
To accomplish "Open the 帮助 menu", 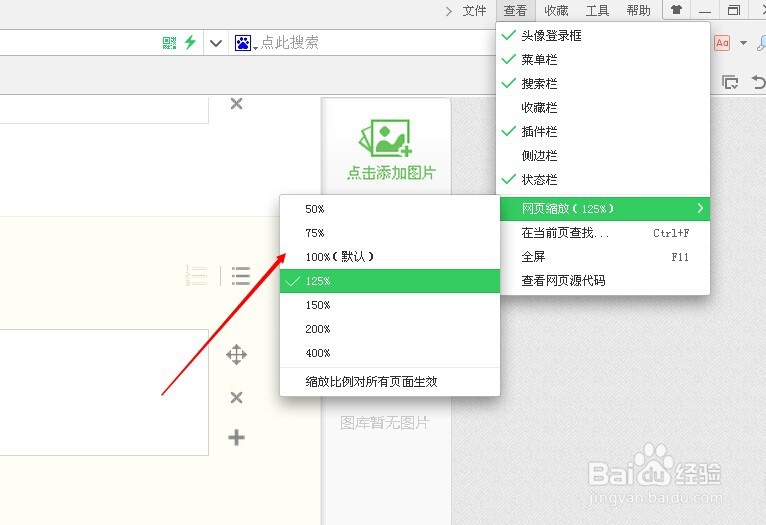I will (x=638, y=11).
